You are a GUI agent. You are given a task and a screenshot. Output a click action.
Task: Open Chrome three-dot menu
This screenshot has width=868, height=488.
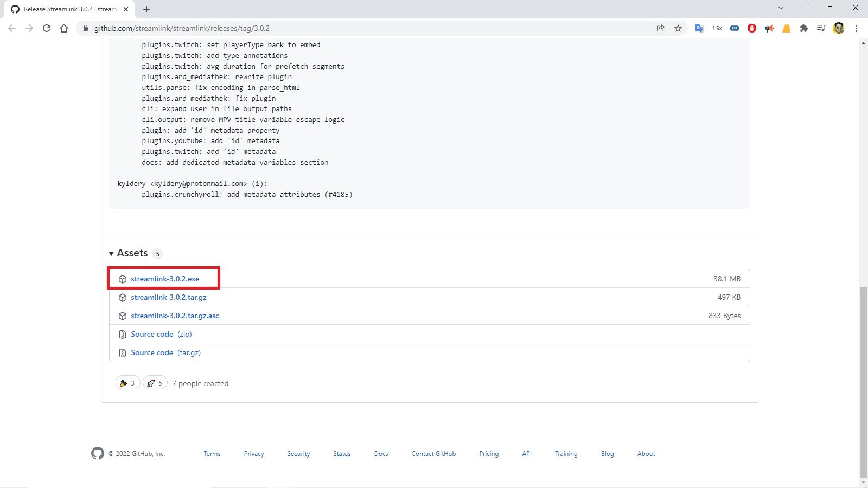(857, 28)
